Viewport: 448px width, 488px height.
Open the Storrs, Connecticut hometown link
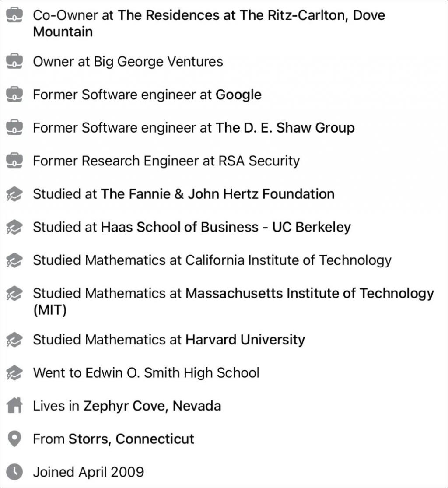(x=131, y=439)
